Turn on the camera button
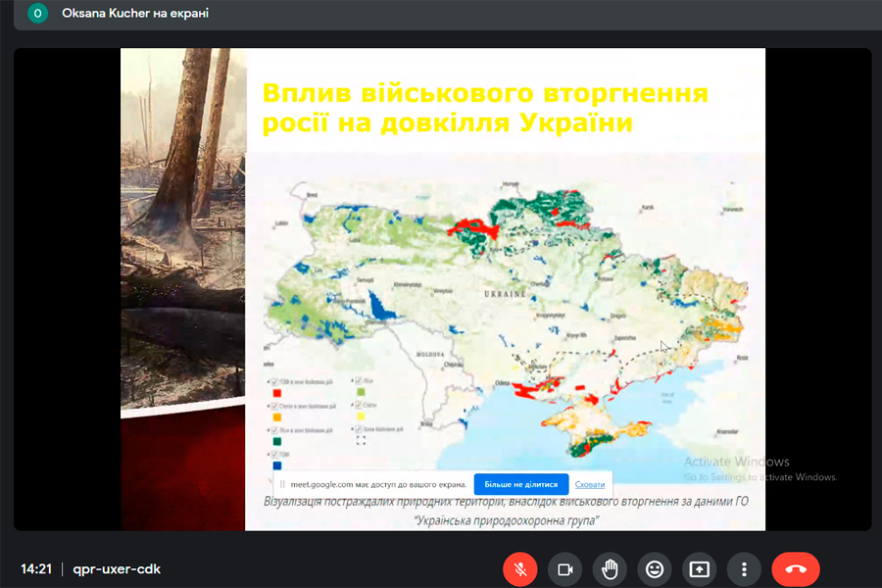 (565, 569)
